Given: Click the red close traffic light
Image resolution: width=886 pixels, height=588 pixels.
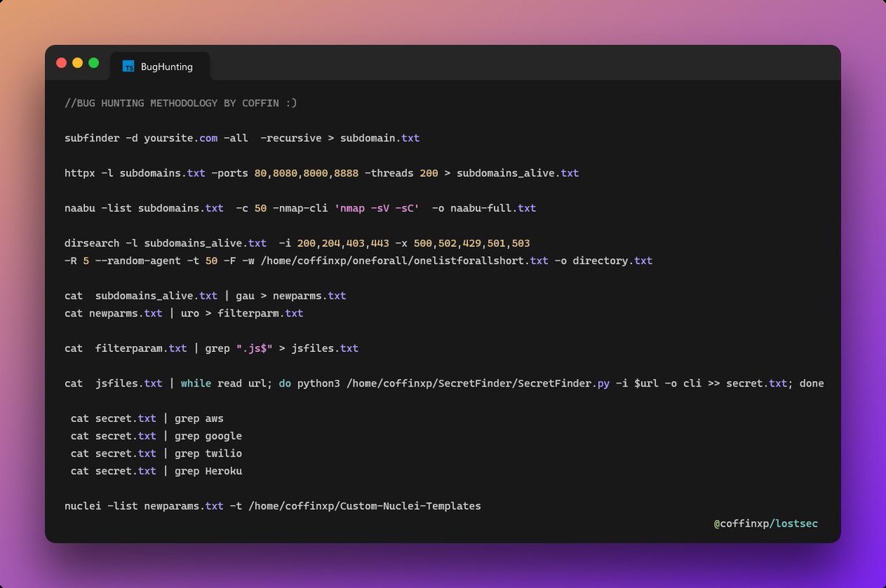Looking at the screenshot, I should [61, 63].
